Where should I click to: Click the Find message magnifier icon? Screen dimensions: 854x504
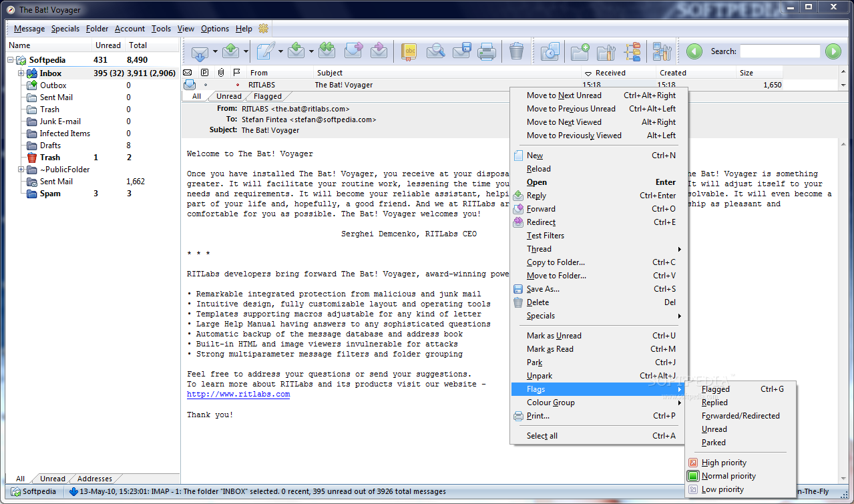[435, 51]
